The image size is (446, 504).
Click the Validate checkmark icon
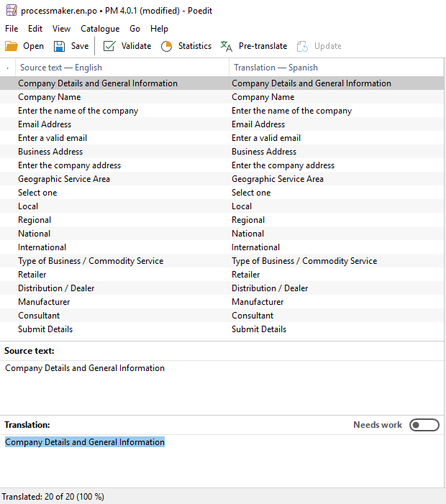109,46
